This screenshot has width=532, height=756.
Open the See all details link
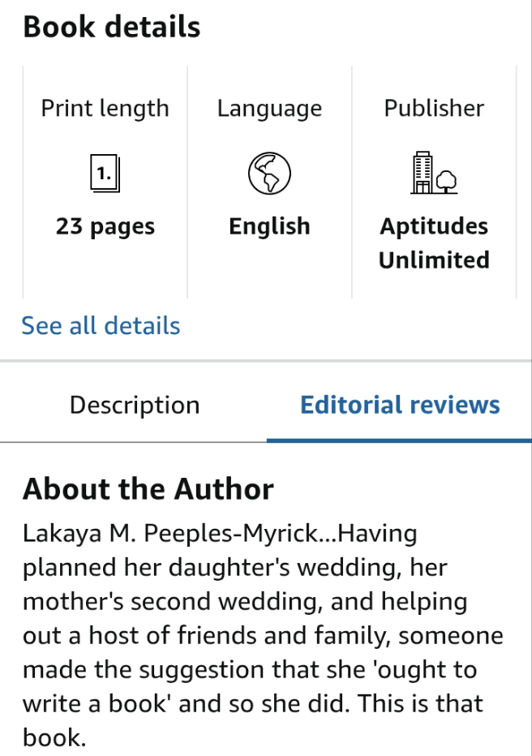point(101,326)
